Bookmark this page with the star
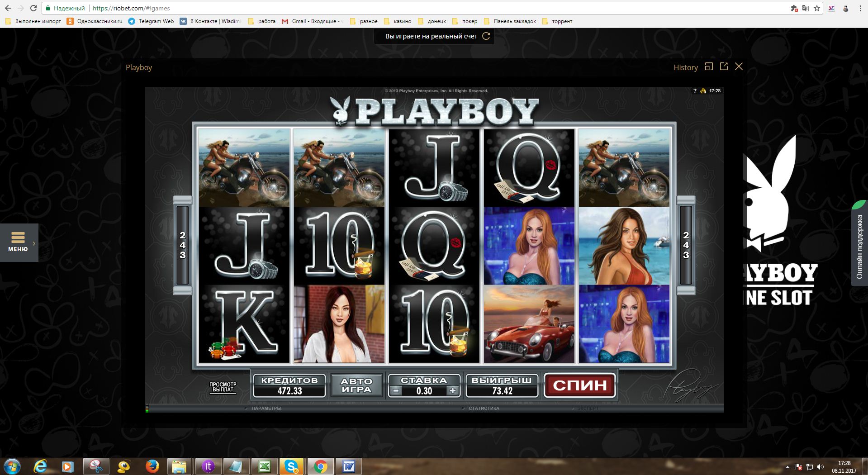868x475 pixels. [817, 8]
